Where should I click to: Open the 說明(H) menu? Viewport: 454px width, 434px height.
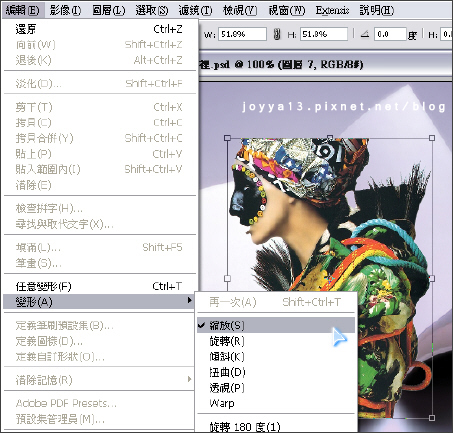377,10
